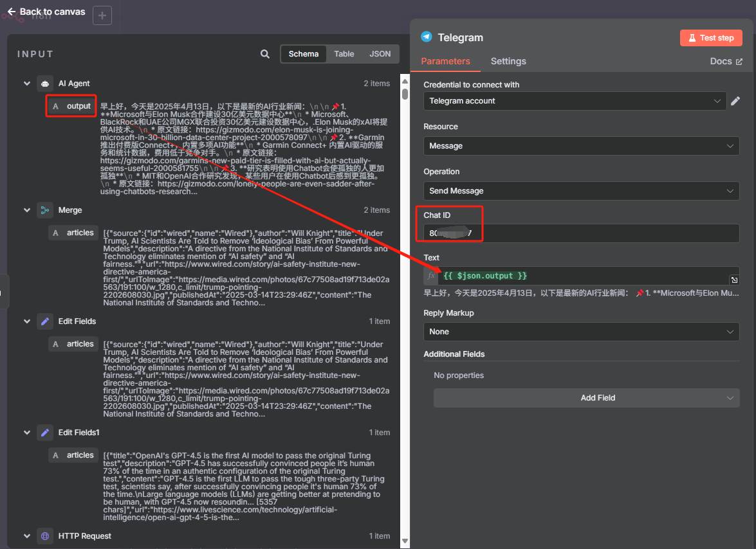Select Merge articles field pill

(x=73, y=233)
